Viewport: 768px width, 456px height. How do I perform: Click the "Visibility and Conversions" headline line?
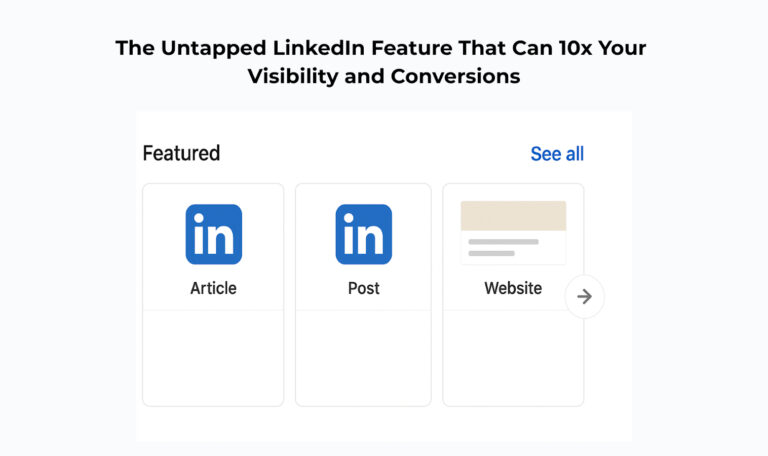[384, 76]
